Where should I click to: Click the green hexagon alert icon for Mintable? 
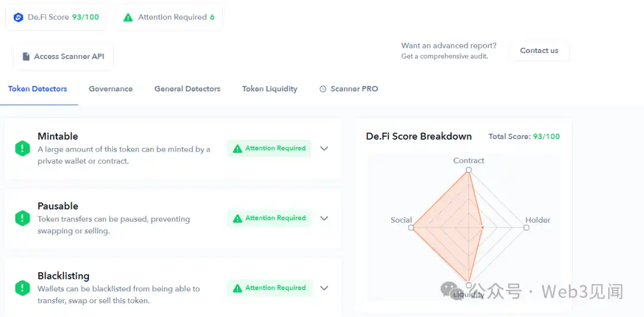pyautogui.click(x=23, y=149)
